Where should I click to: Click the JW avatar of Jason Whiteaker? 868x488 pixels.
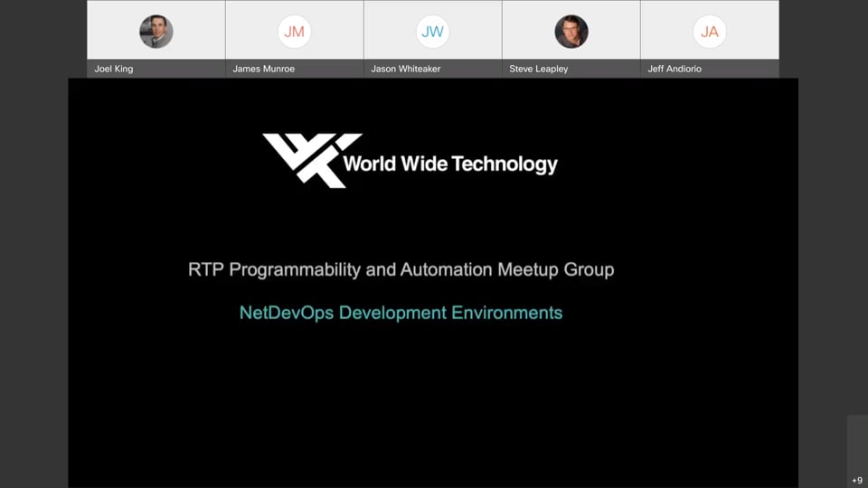432,32
